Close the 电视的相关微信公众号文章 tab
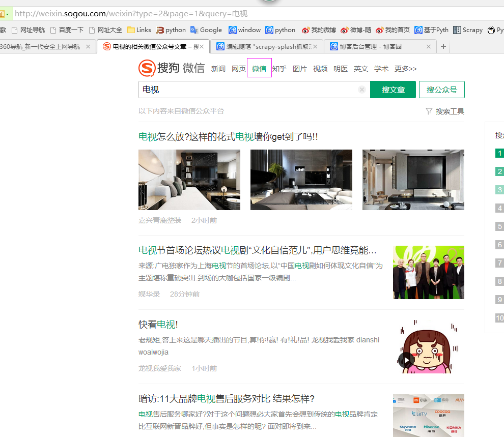Viewport: 504px width, 437px height. click(x=202, y=47)
